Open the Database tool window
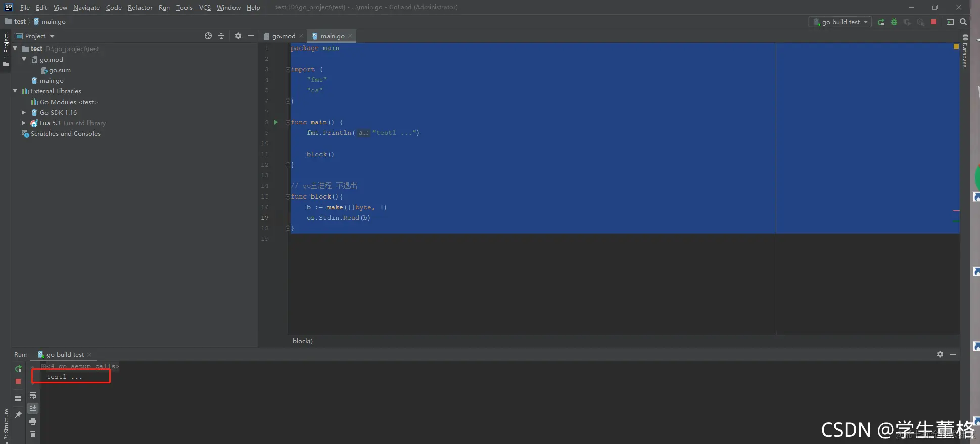The image size is (980, 444). click(x=965, y=51)
